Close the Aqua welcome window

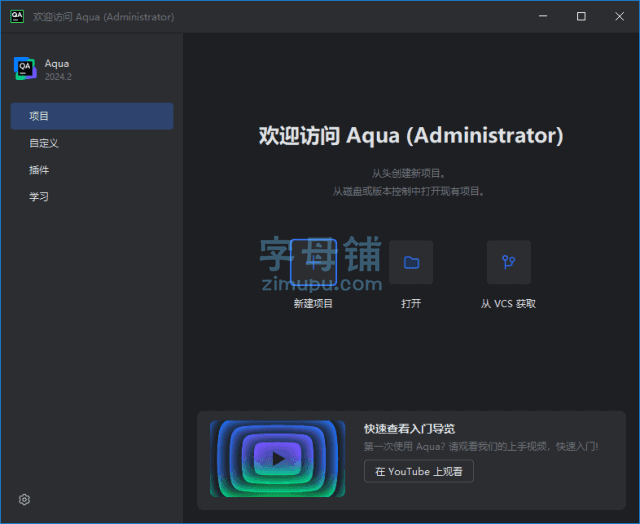620,16
